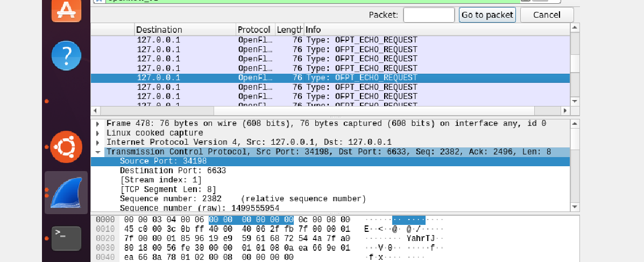Select Sequence number (raw): 1499555954 field

(x=200, y=208)
